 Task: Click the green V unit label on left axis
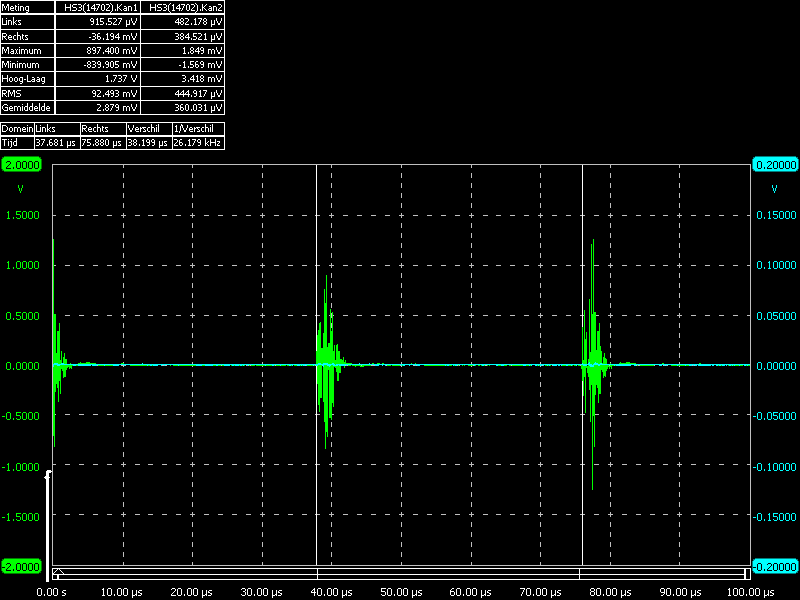click(20, 189)
